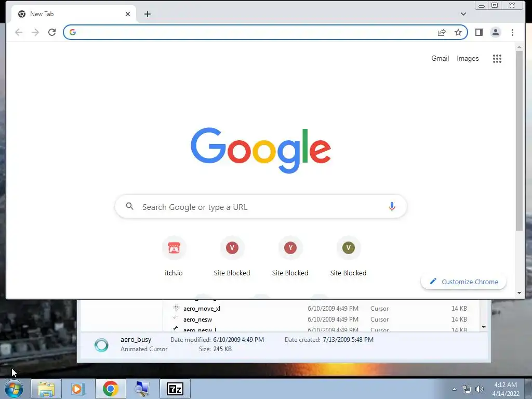Click the share page icon in address bar
This screenshot has width=532, height=399.
[x=442, y=33]
